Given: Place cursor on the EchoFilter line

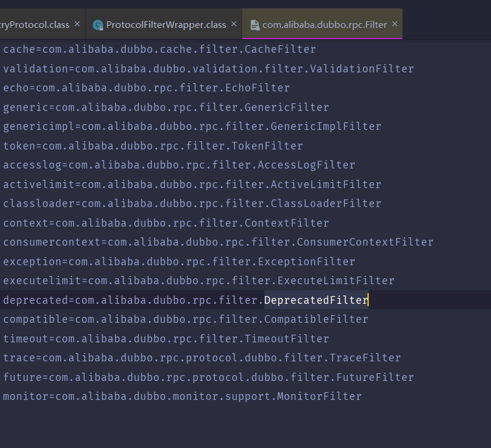Looking at the screenshot, I should 147,88.
